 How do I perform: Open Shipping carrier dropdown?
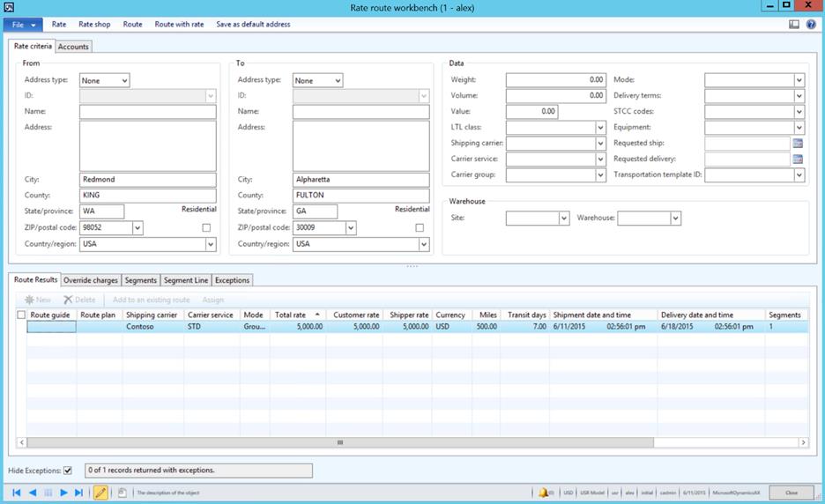tap(600, 143)
